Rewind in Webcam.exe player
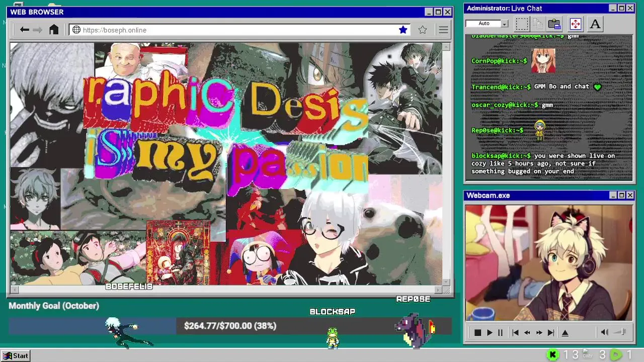This screenshot has height=362, width=644. click(527, 332)
